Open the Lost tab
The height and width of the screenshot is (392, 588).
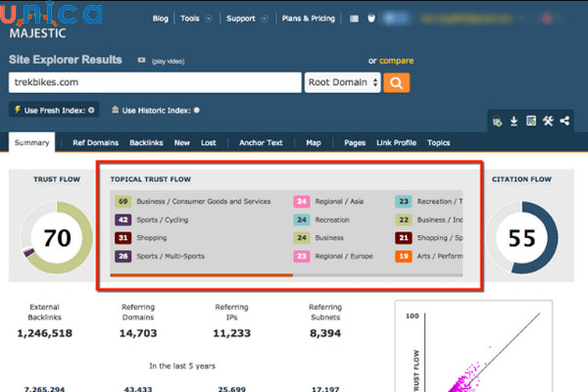click(209, 143)
